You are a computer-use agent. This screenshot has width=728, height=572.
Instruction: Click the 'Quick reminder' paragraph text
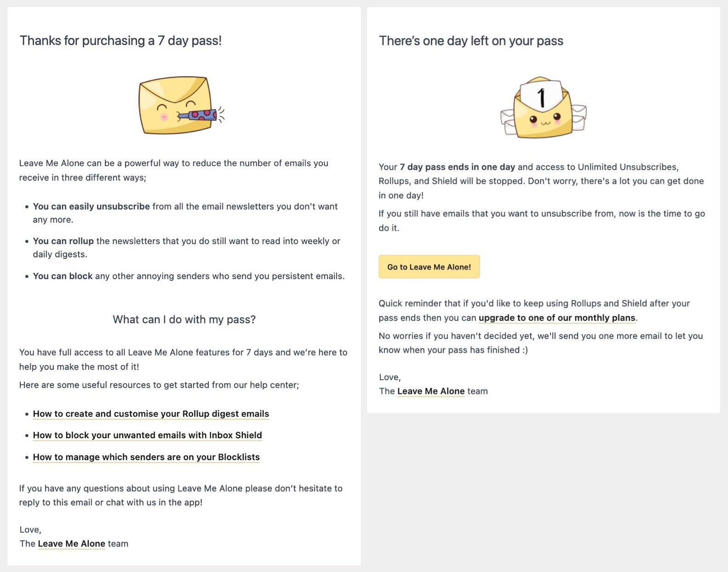[534, 310]
